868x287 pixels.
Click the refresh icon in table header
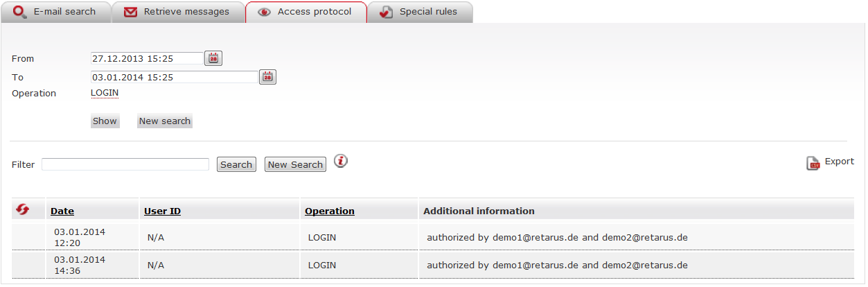click(x=23, y=209)
